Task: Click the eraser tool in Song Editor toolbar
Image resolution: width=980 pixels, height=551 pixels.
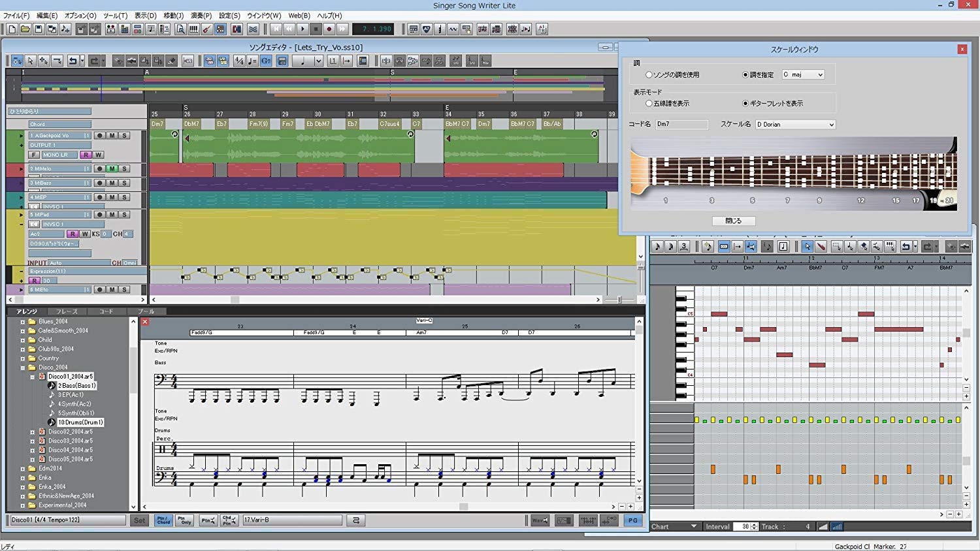Action: pyautogui.click(x=172, y=61)
